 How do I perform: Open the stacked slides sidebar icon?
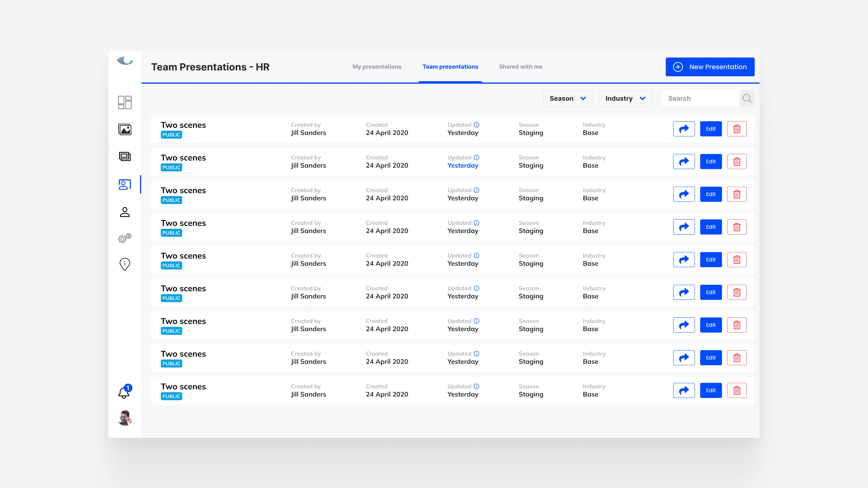tap(125, 156)
